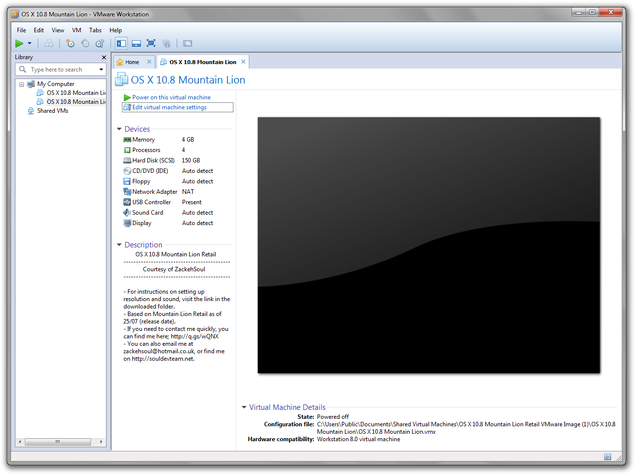This screenshot has width=635, height=474.
Task: Open the Tabs menu
Action: [x=95, y=30]
